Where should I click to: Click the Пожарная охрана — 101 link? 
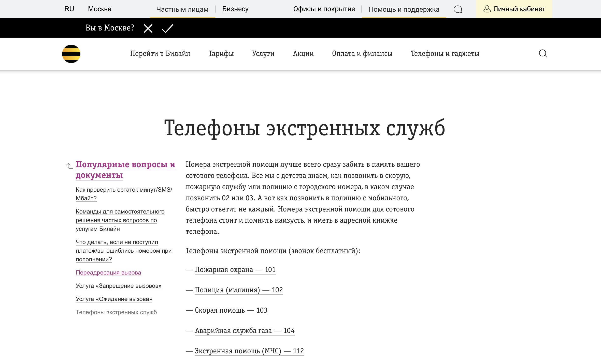point(235,269)
